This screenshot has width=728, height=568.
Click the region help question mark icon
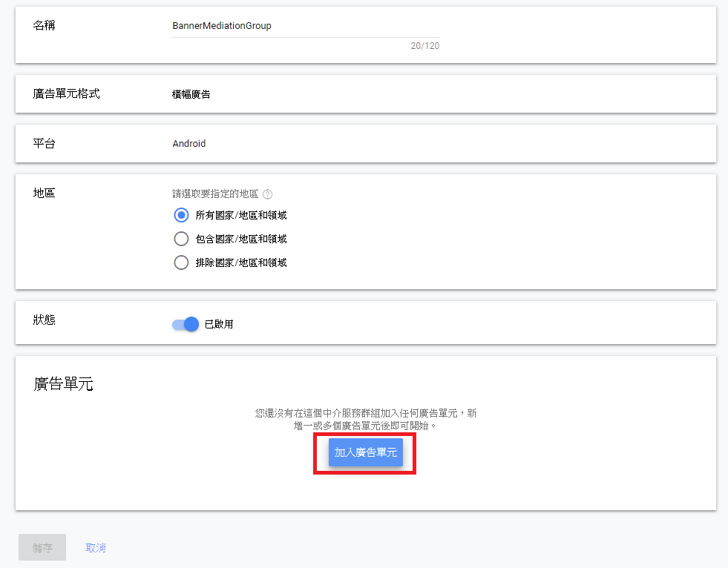click(267, 194)
